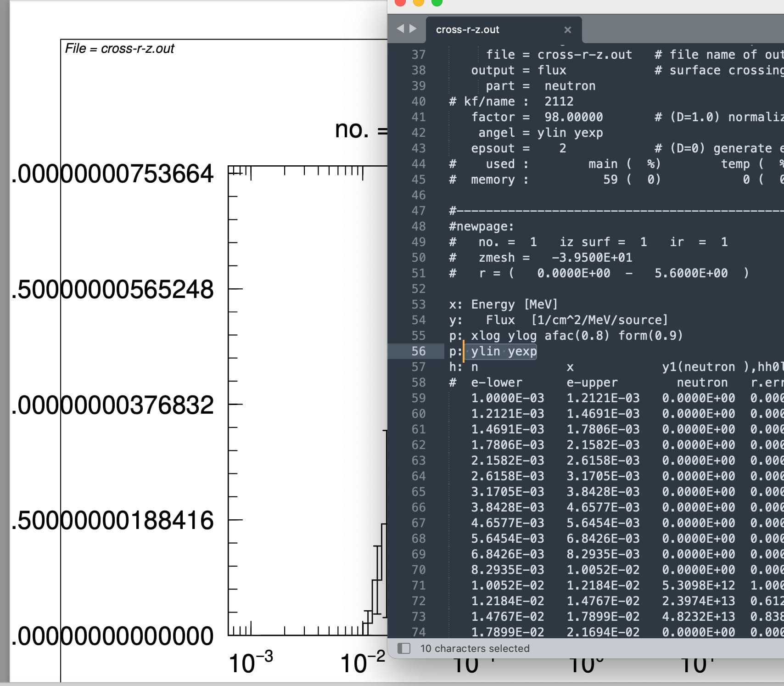Click 'factor = 98.00000' on line 41
Image resolution: width=784 pixels, height=686 pixels.
(x=537, y=117)
